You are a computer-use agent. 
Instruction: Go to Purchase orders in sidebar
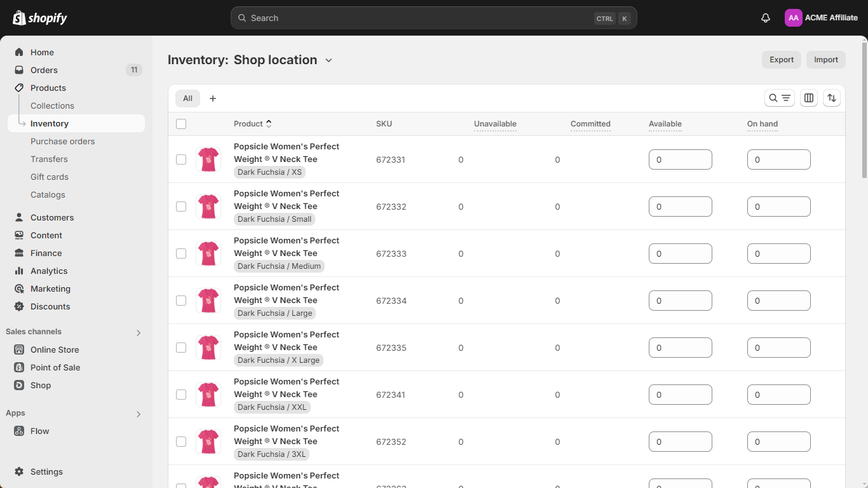pyautogui.click(x=62, y=141)
